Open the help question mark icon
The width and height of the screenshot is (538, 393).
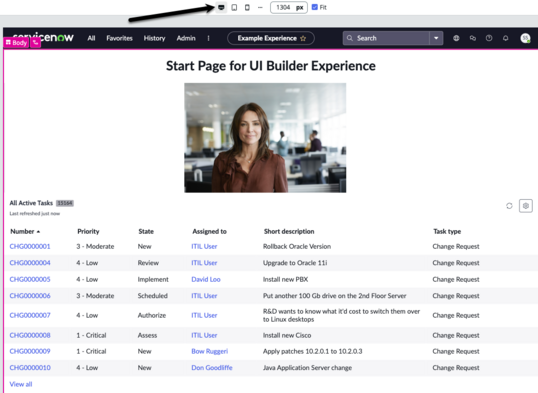coord(489,38)
